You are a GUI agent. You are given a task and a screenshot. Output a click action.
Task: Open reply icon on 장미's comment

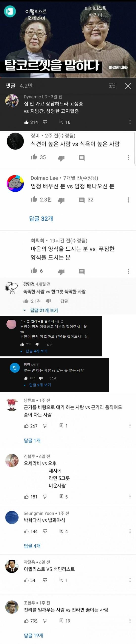point(82,158)
